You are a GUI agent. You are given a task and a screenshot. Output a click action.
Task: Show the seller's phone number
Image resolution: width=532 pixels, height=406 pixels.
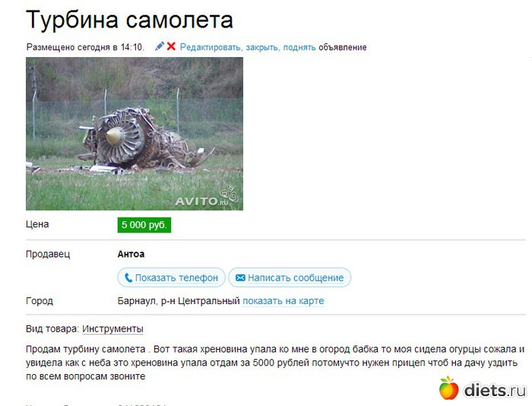tap(171, 278)
